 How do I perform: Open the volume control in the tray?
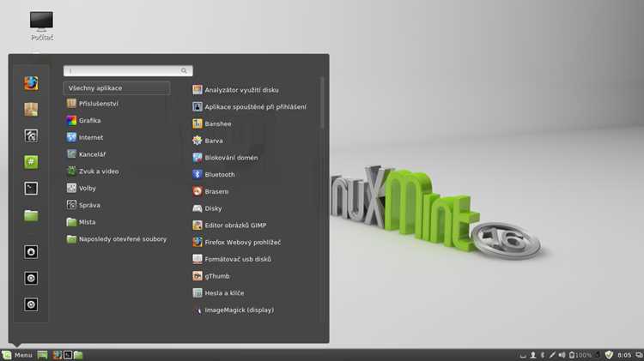(562, 355)
